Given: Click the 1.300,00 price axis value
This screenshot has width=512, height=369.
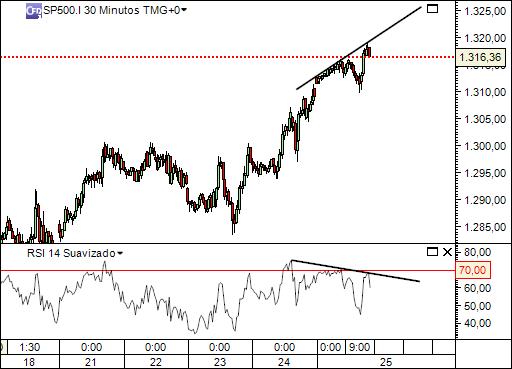Looking at the screenshot, I should coord(485,146).
